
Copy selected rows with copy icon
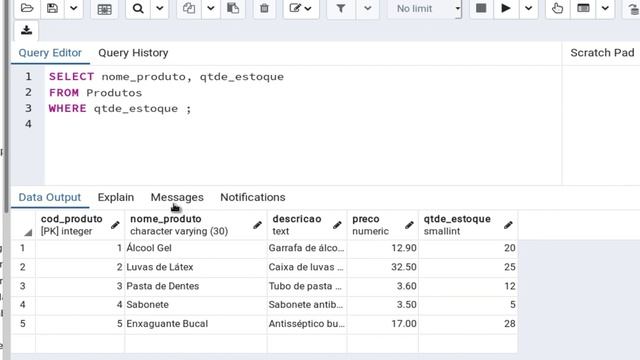click(x=189, y=8)
